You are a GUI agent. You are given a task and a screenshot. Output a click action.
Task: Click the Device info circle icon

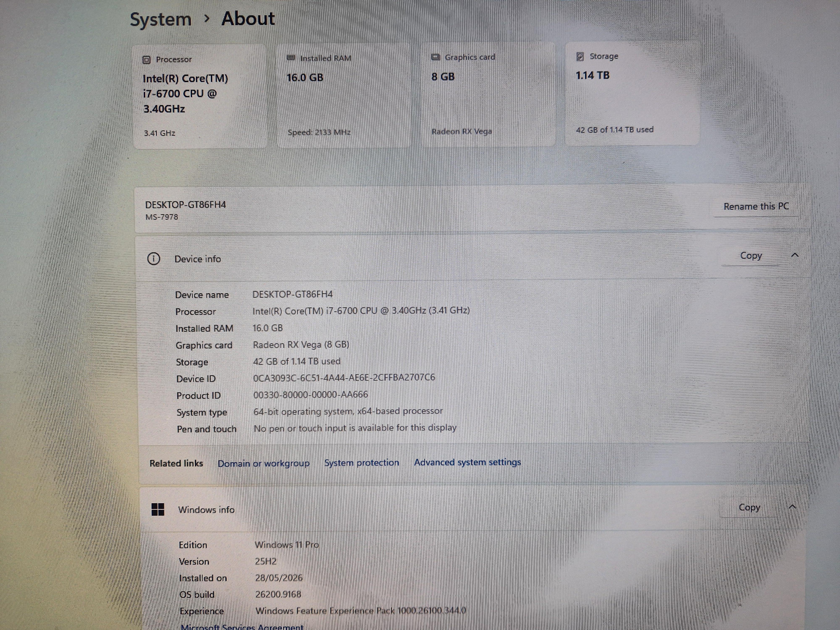pyautogui.click(x=154, y=259)
